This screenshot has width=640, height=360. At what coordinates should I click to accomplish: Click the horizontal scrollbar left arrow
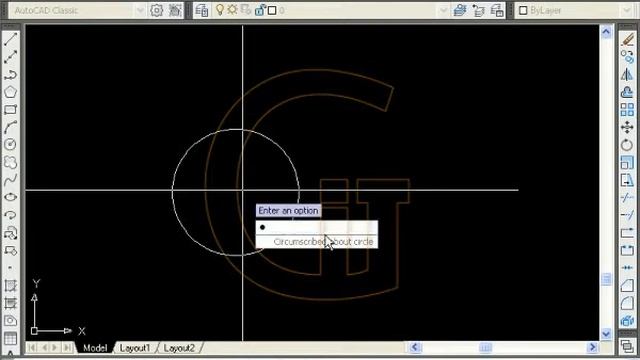(415, 347)
